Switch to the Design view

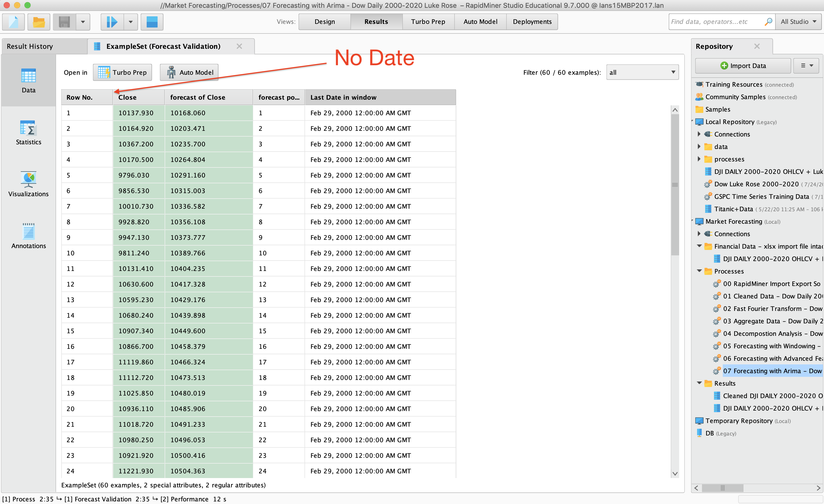[325, 22]
